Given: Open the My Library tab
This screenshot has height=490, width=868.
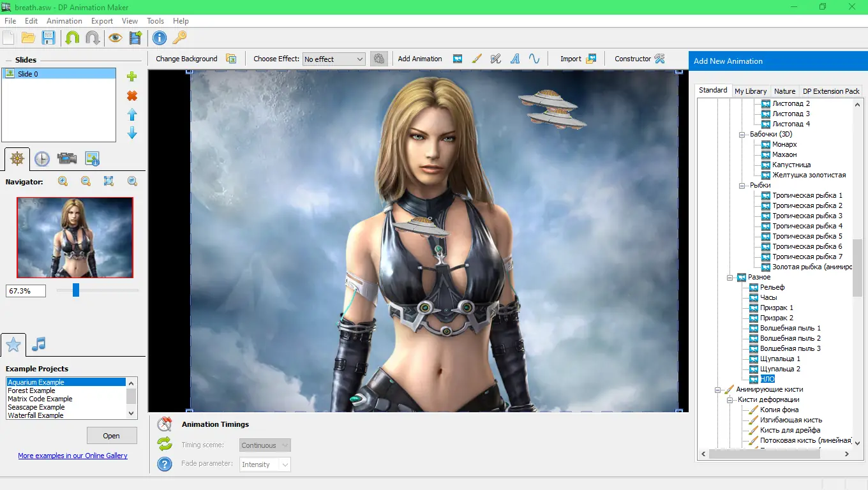Looking at the screenshot, I should click(x=751, y=91).
